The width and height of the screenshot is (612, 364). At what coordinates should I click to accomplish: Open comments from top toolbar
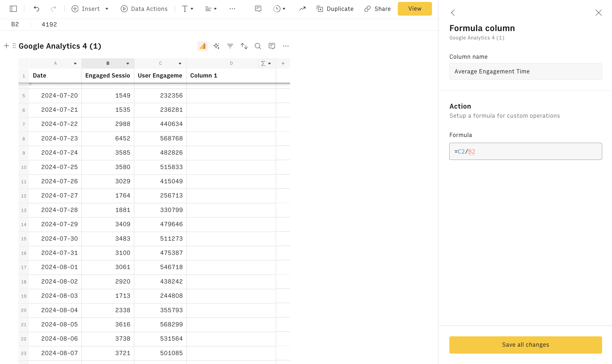pos(258,9)
